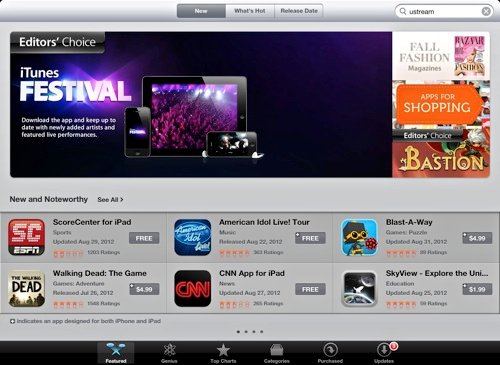Tap the CNN app icon
Screen dimensions: 500x365
193,288
